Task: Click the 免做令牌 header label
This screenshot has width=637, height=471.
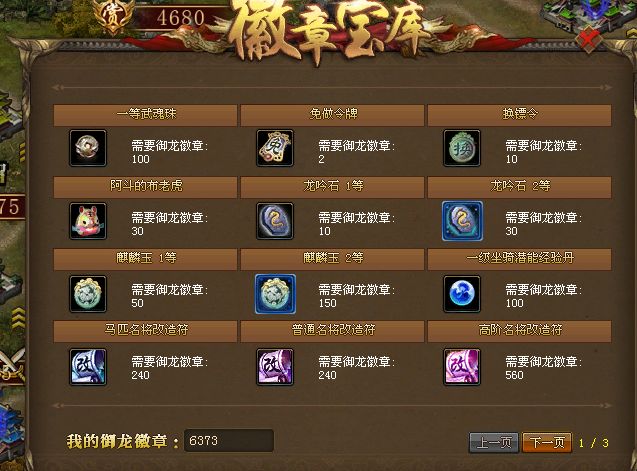Action: (x=333, y=114)
